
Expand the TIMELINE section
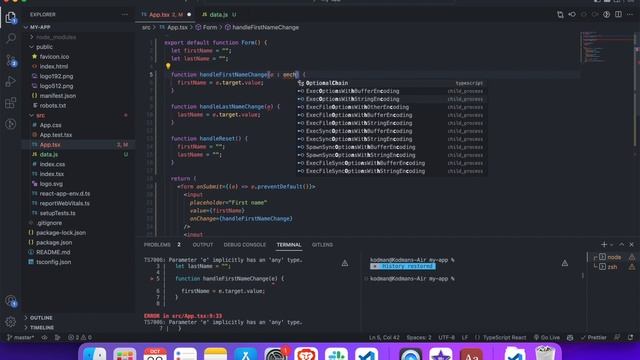(x=42, y=327)
